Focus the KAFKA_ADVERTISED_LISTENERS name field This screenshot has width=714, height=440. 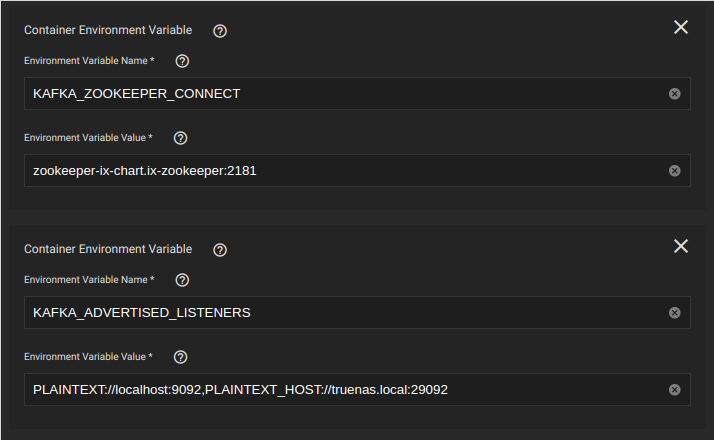click(357, 313)
